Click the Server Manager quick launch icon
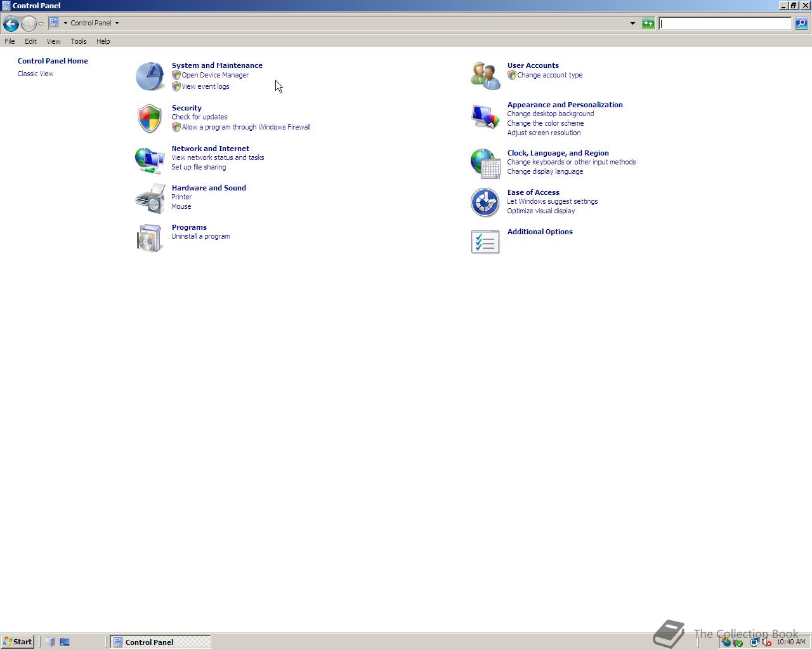Viewport: 812px width, 650px height. pos(50,642)
